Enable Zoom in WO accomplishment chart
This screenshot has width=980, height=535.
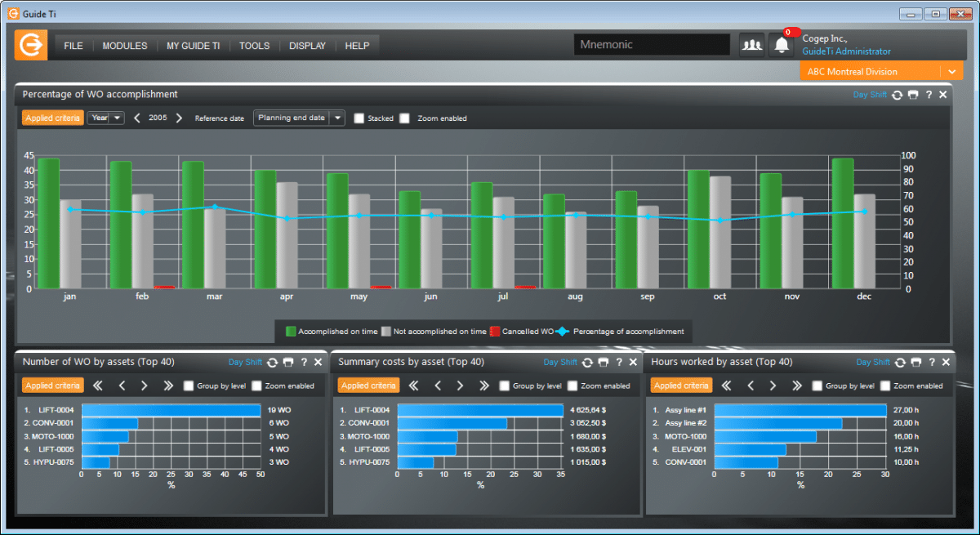404,118
